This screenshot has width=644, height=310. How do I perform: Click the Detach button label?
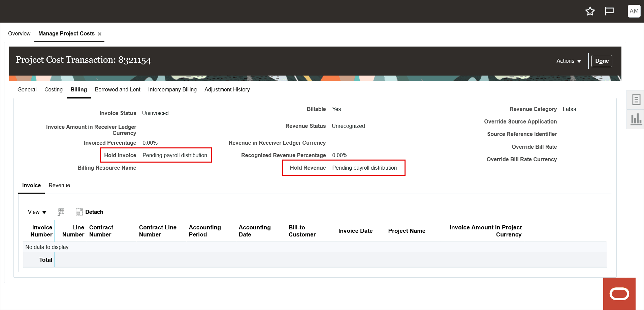click(x=94, y=212)
